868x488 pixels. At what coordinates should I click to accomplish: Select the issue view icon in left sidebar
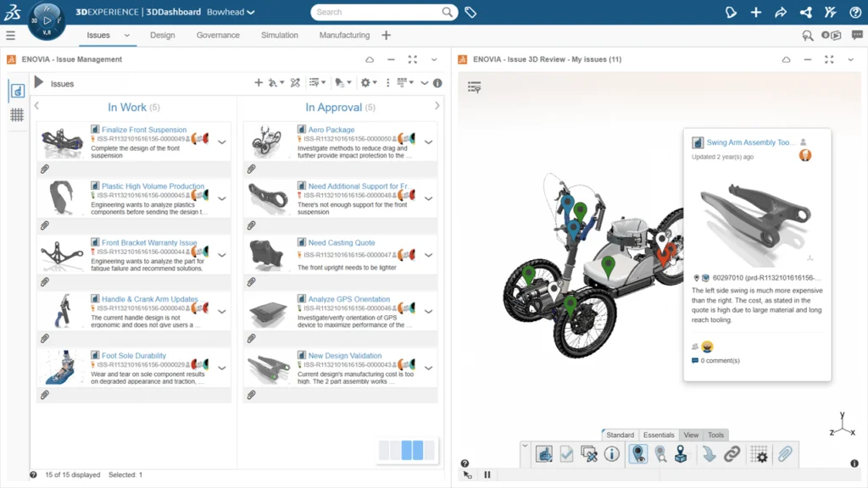tap(17, 91)
